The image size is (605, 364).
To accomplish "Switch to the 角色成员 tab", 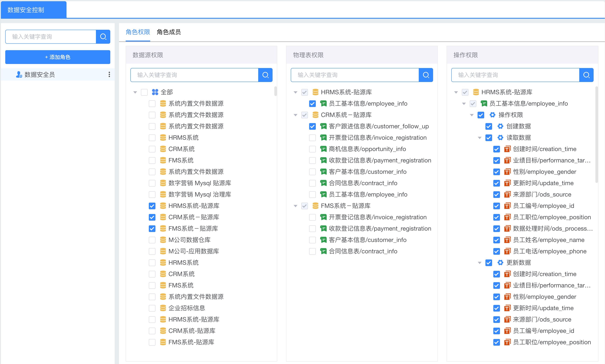I will pos(169,32).
